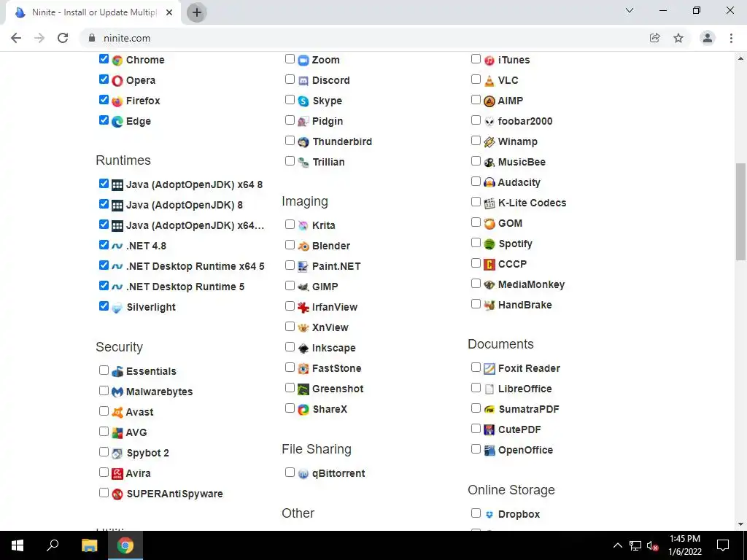Image resolution: width=747 pixels, height=560 pixels.
Task: Click the Foxit Reader icon
Action: (x=489, y=368)
